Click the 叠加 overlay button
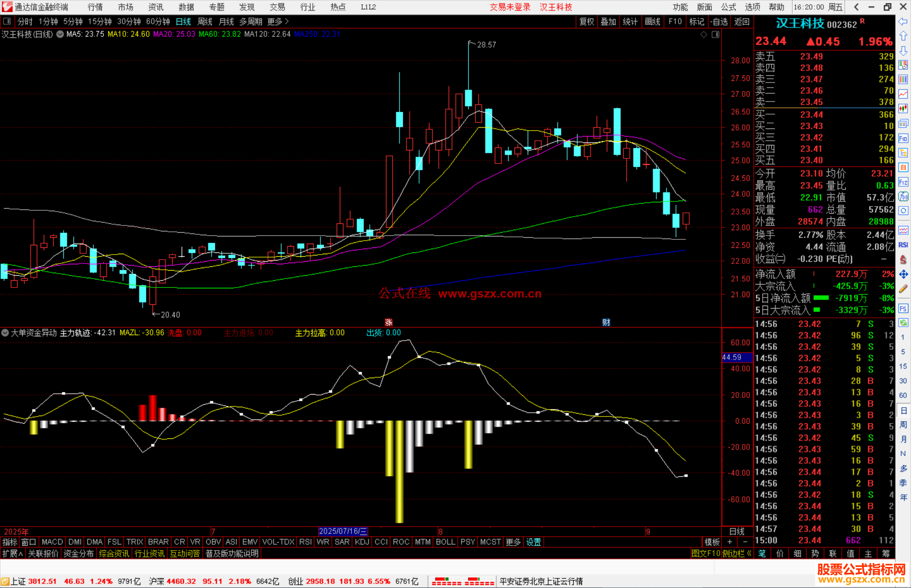This screenshot has width=911, height=588. [608, 21]
